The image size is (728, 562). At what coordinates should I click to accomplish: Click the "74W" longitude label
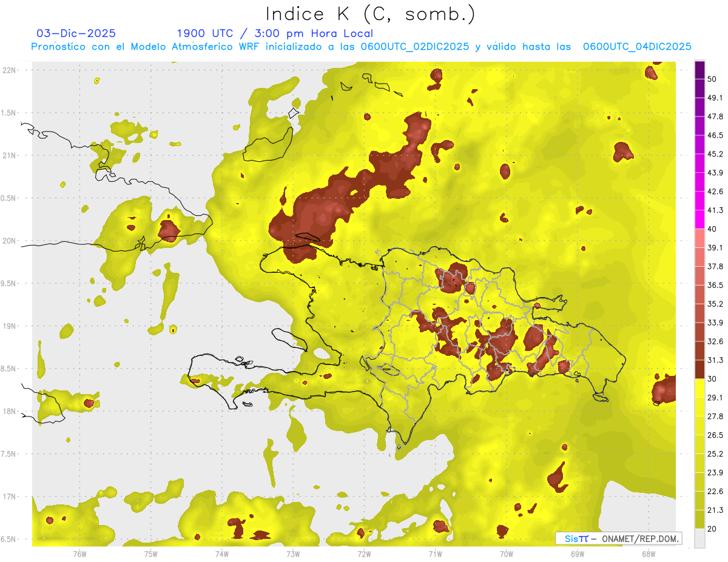pyautogui.click(x=222, y=554)
